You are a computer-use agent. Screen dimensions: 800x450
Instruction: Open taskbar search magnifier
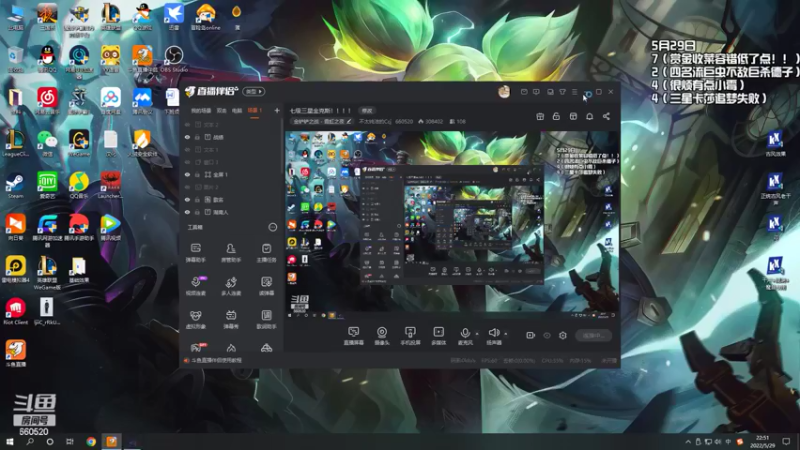(x=30, y=441)
